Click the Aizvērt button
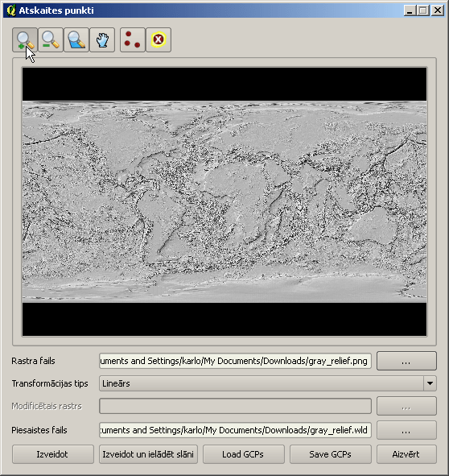This screenshot has width=449, height=476. pyautogui.click(x=406, y=454)
